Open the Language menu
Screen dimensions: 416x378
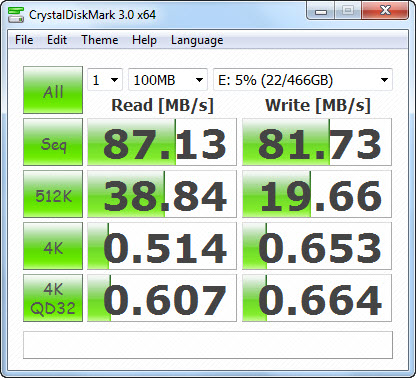pos(197,40)
